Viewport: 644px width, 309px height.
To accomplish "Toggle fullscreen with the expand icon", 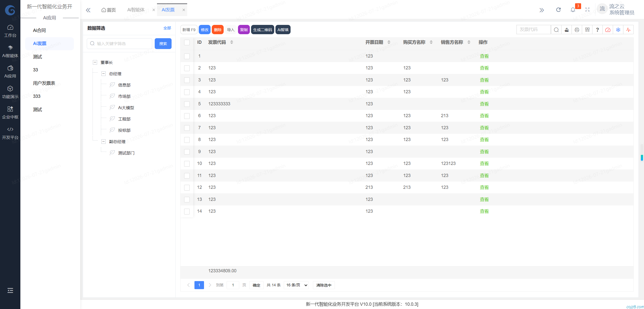I will (587, 10).
